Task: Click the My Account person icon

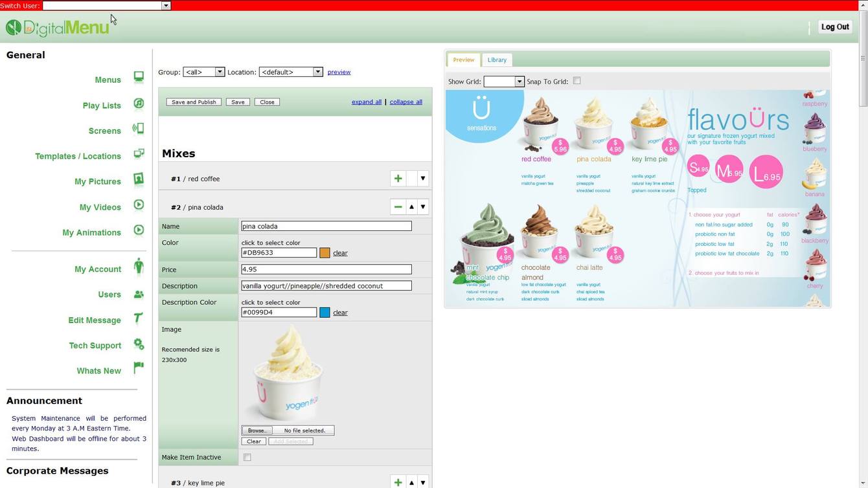Action: 139,266
